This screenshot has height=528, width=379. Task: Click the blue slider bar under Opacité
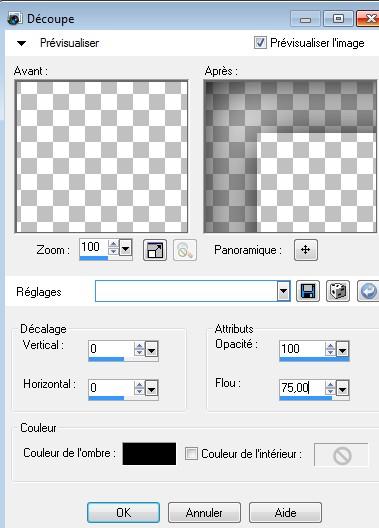314,359
